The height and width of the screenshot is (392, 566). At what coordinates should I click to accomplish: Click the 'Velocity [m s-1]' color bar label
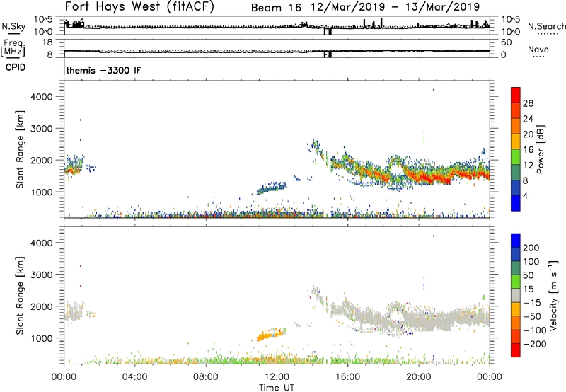click(x=553, y=295)
